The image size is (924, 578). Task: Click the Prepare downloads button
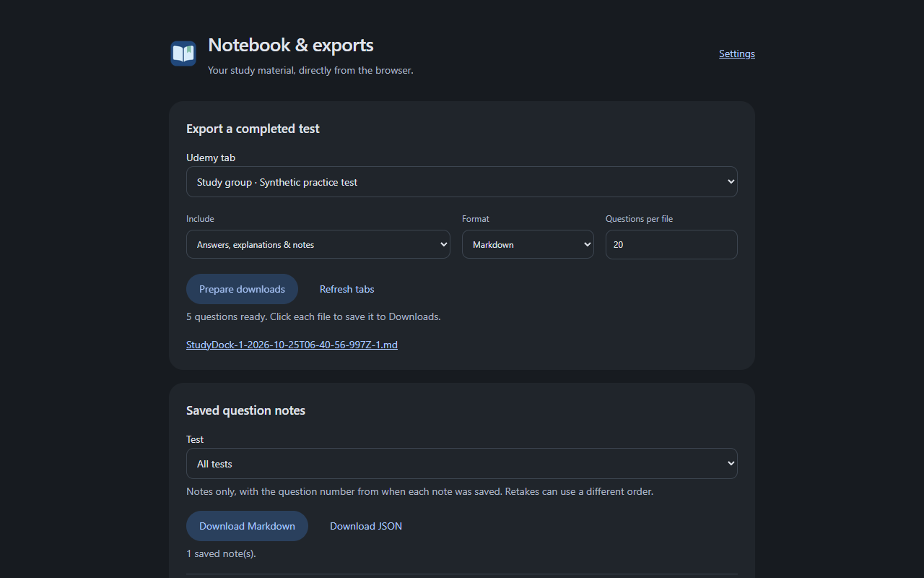pos(242,289)
